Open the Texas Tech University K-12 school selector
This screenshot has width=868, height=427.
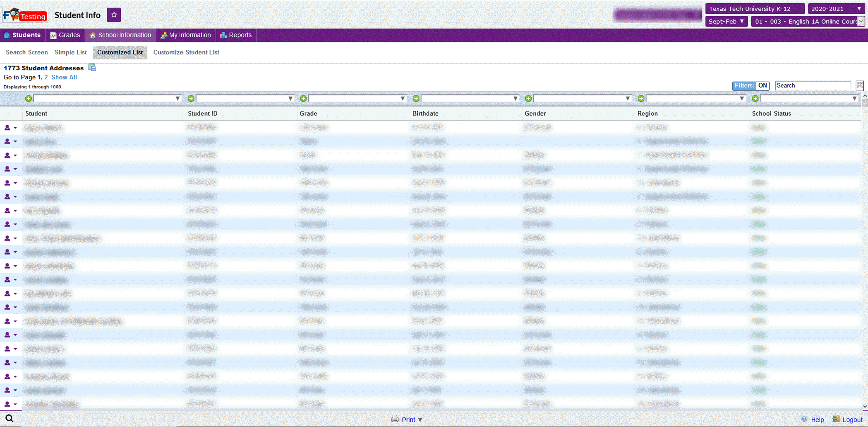point(755,9)
